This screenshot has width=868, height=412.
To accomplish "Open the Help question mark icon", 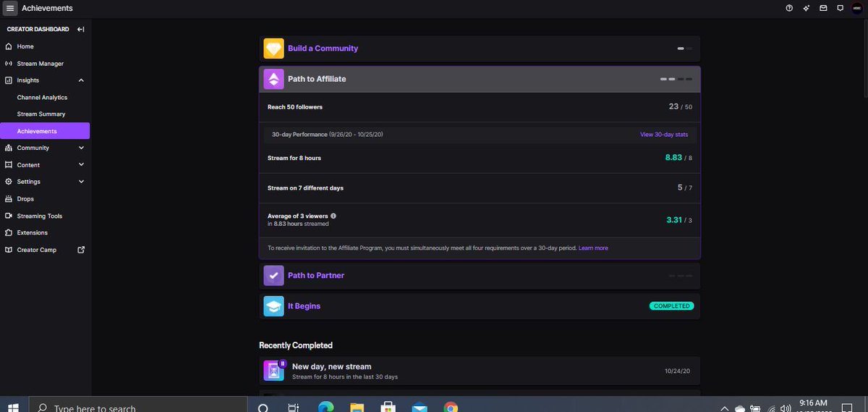I will [x=789, y=8].
